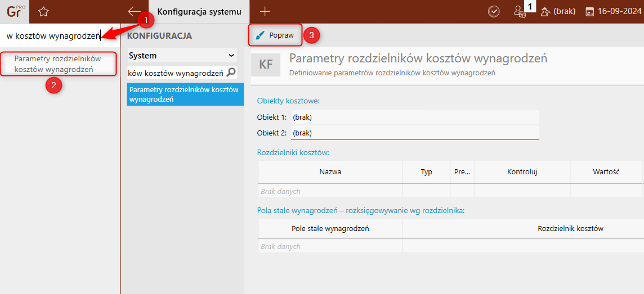Click the Kontroluj column header
The width and height of the screenshot is (644, 294).
pos(522,172)
